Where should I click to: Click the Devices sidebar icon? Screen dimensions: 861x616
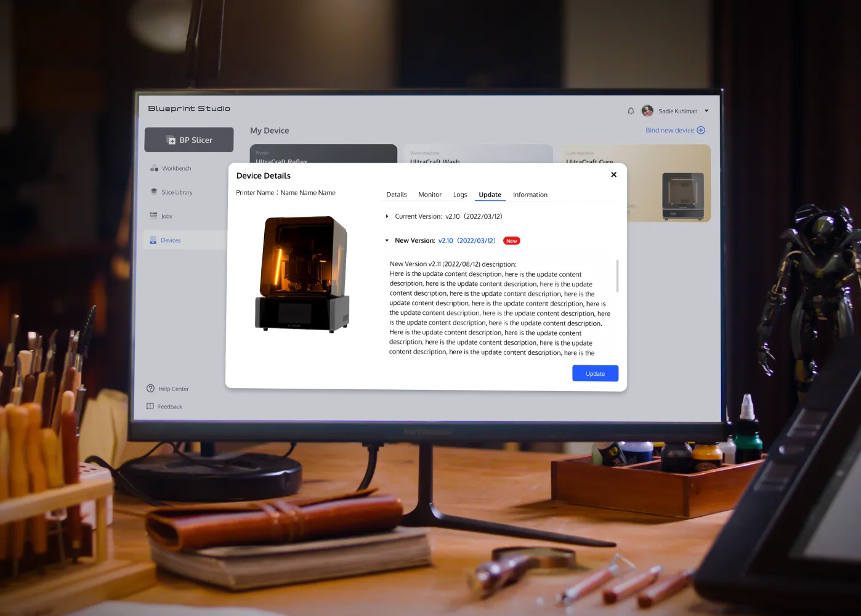(153, 240)
